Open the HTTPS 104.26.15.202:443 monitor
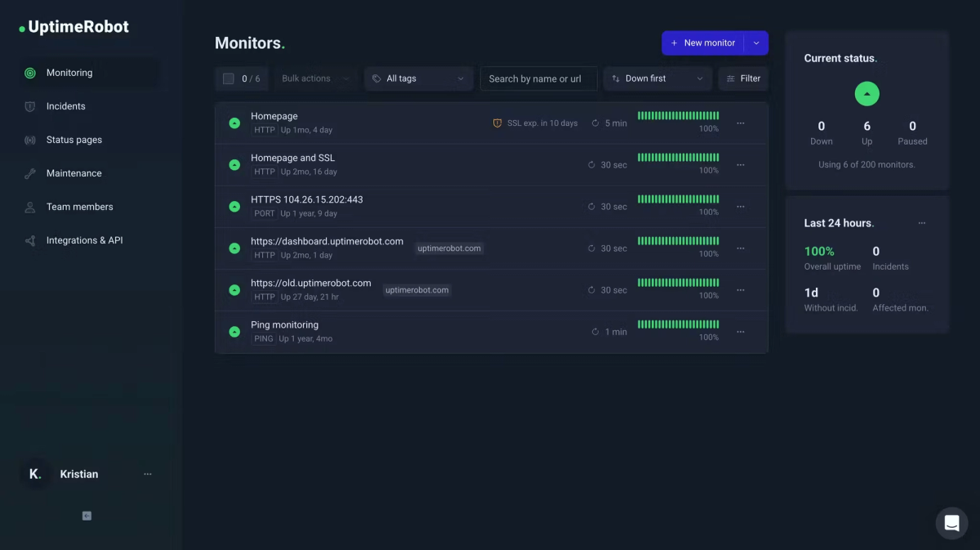Screen dimensions: 980x550 point(307,199)
